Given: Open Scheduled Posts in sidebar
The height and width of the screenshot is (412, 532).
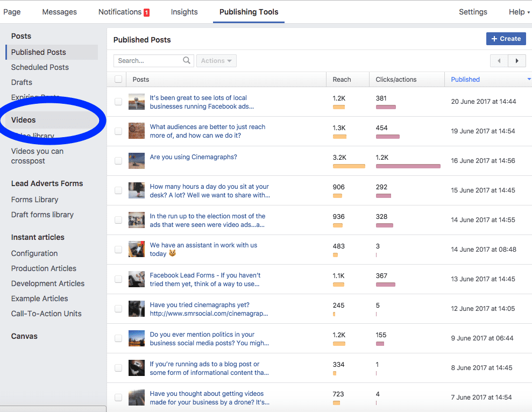Looking at the screenshot, I should click(x=40, y=67).
